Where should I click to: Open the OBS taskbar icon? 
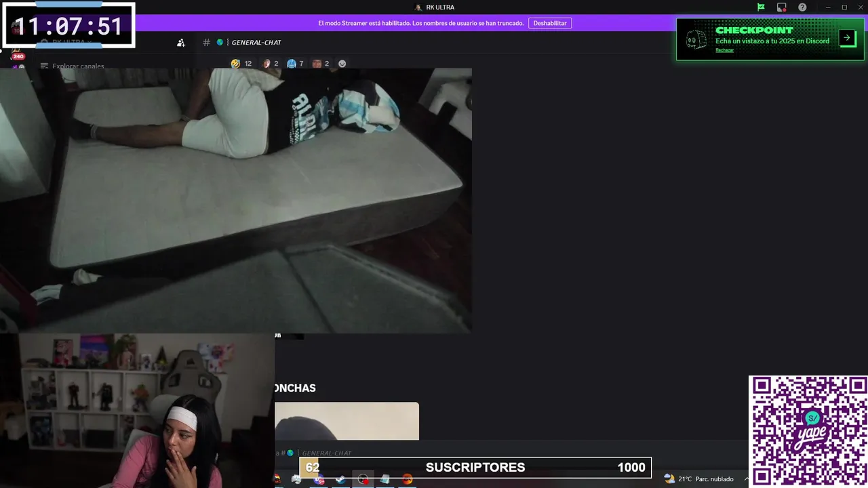click(x=363, y=479)
